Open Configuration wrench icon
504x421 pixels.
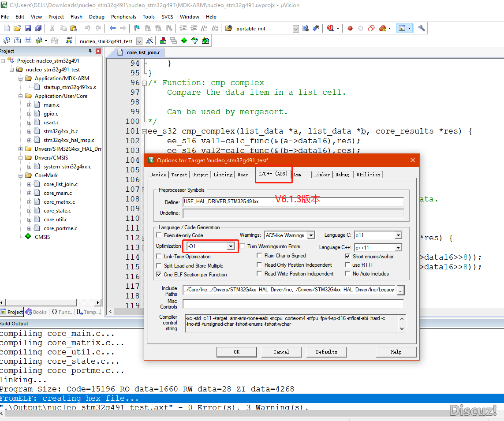(x=422, y=28)
